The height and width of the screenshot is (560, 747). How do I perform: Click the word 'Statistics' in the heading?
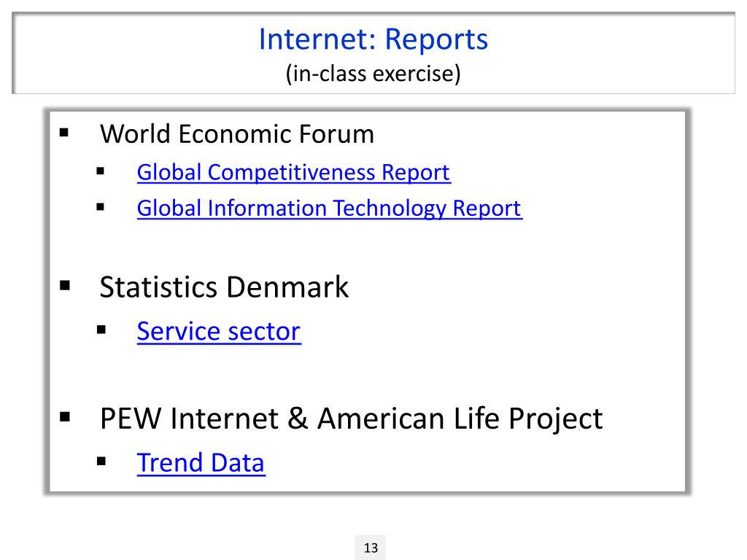point(158,287)
